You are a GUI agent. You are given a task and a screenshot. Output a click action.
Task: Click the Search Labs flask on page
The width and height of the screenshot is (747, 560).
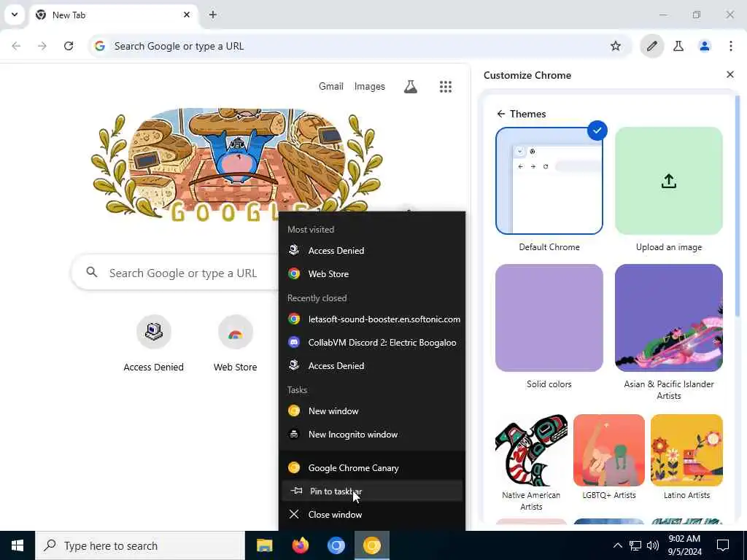411,86
